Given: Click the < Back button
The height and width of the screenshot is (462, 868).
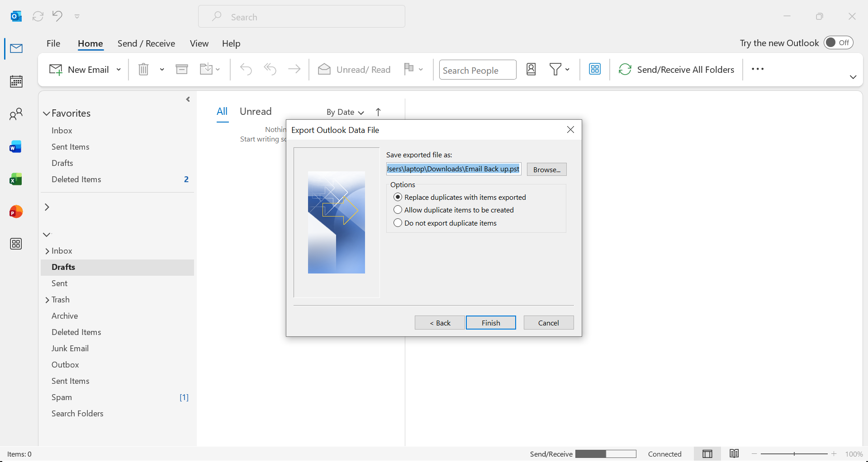Looking at the screenshot, I should pos(440,323).
